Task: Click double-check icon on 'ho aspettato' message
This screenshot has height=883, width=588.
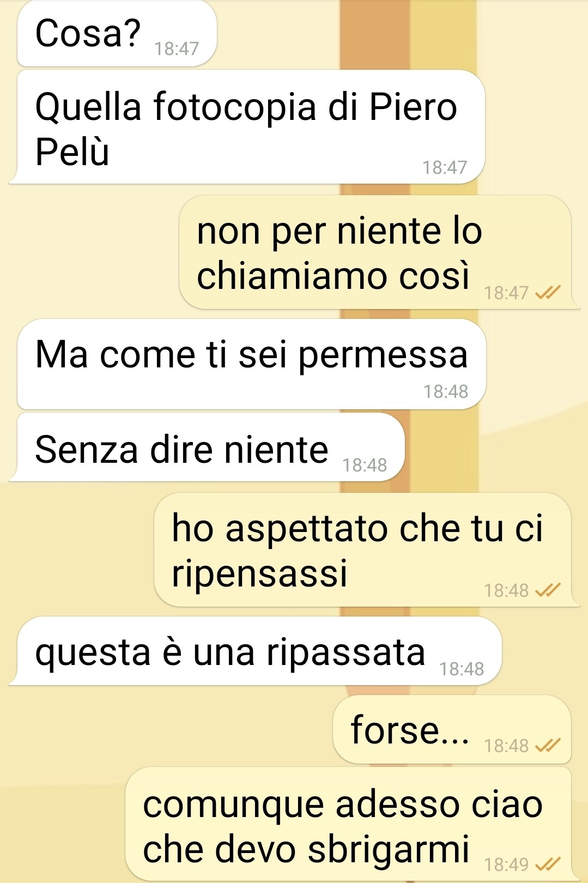Action: pos(548,590)
